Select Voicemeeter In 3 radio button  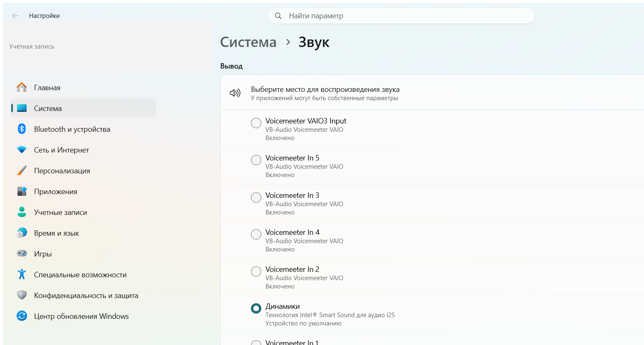[256, 197]
